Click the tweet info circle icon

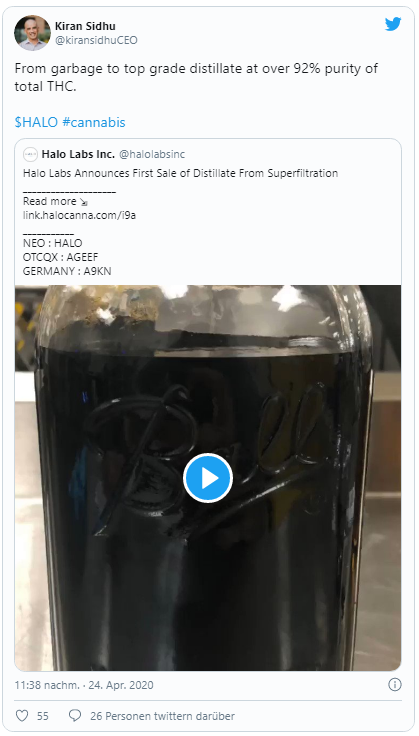pos(395,685)
